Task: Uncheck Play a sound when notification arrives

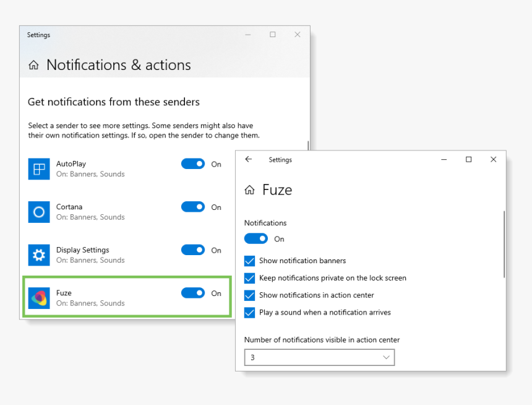Action: [250, 313]
